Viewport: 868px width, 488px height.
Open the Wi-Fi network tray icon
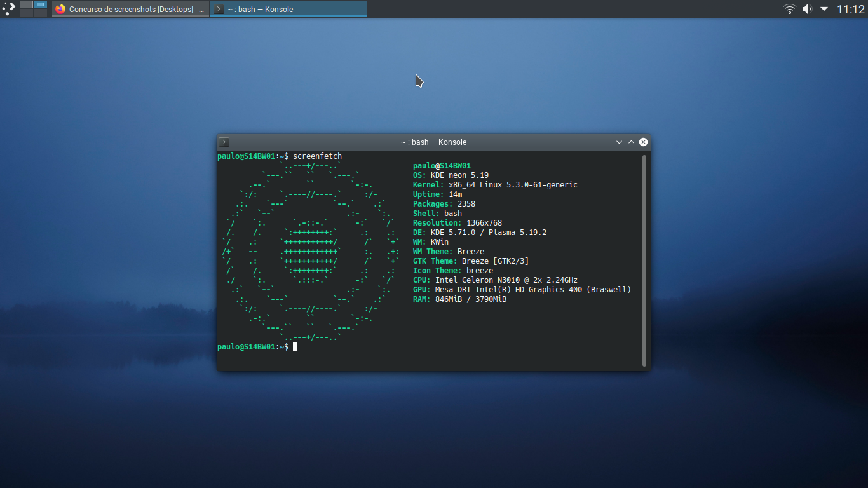coord(790,9)
